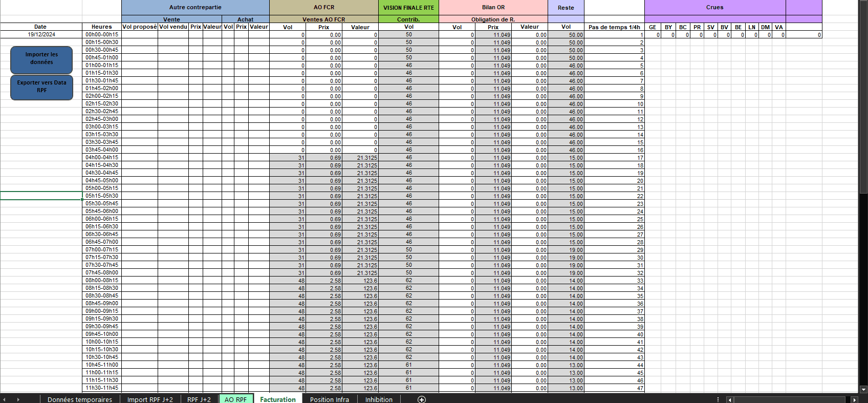The width and height of the screenshot is (868, 403).
Task: Click the add new sheet plus icon
Action: (x=422, y=399)
